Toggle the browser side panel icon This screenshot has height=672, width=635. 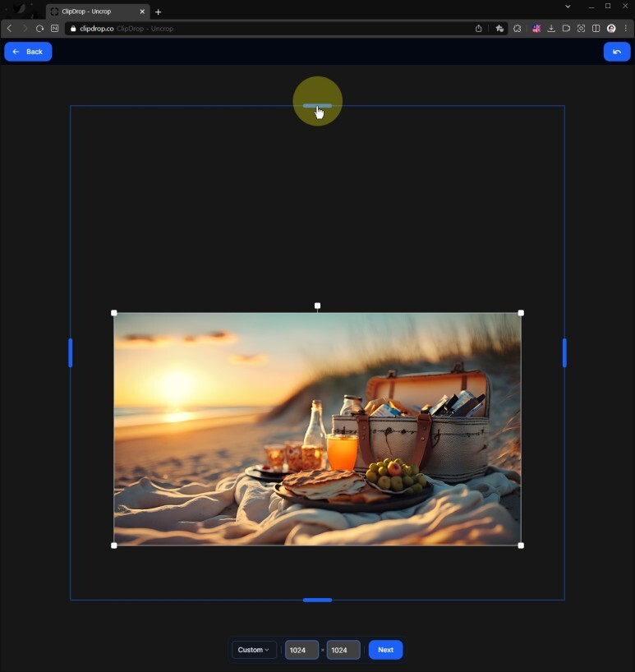tap(596, 29)
